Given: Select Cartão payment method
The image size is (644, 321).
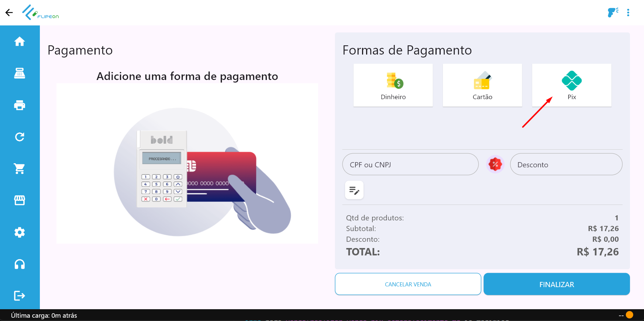Looking at the screenshot, I should [482, 86].
